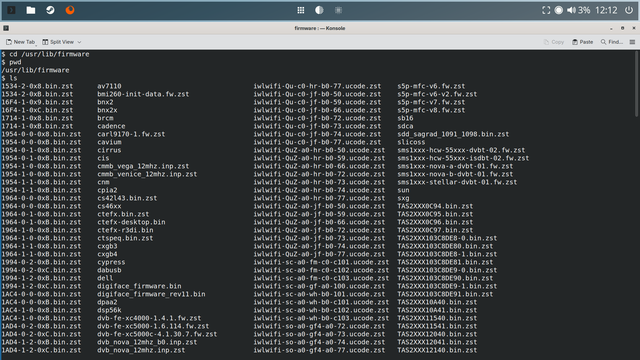This screenshot has width=640, height=360.
Task: Click digiface_firmware_rev11.bin file
Action: coord(151,294)
